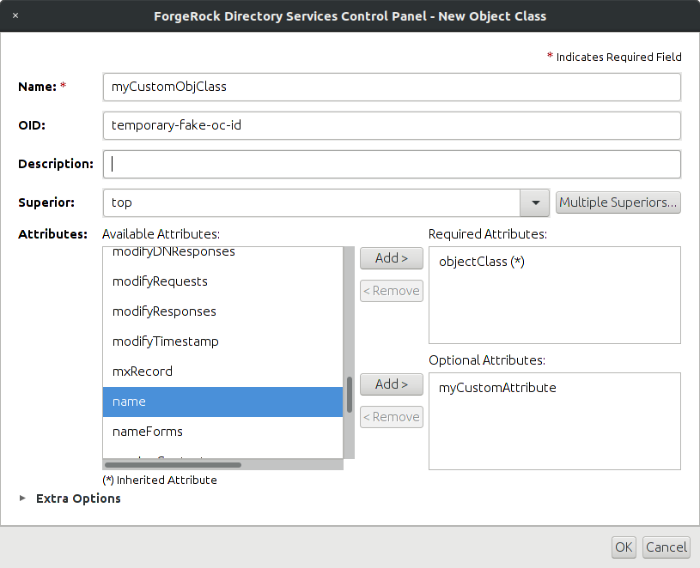Cancel the new object class
The image size is (700, 568).
[666, 547]
